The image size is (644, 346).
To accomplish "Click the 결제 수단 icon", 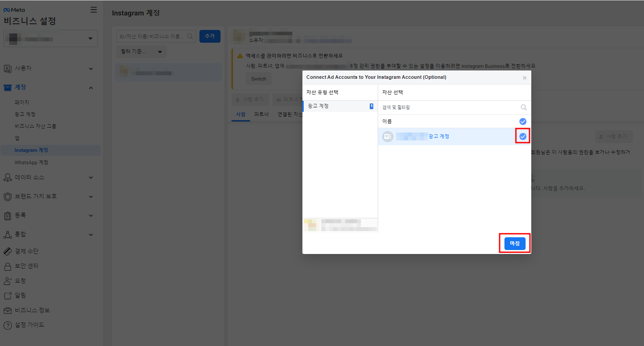I will (7, 251).
